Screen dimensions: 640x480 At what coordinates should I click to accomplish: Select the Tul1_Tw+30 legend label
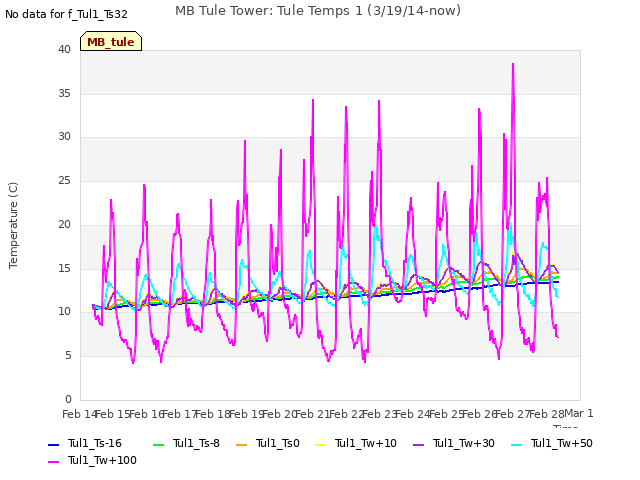(464, 443)
